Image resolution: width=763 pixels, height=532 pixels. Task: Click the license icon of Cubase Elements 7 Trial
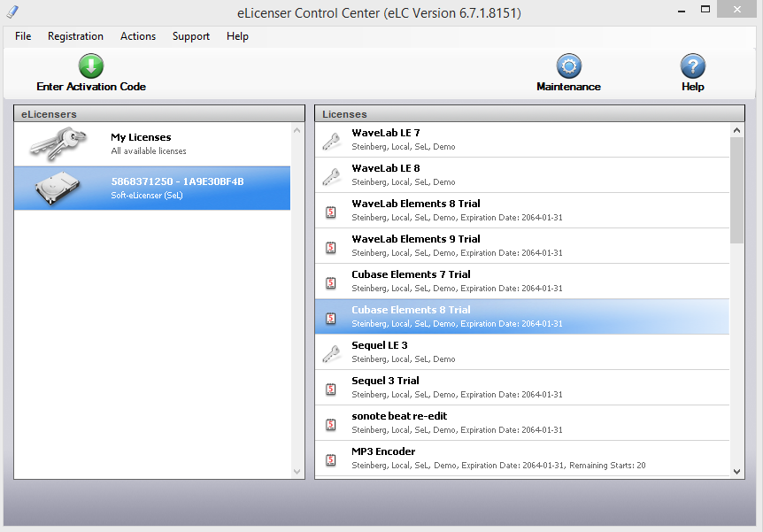tap(331, 282)
